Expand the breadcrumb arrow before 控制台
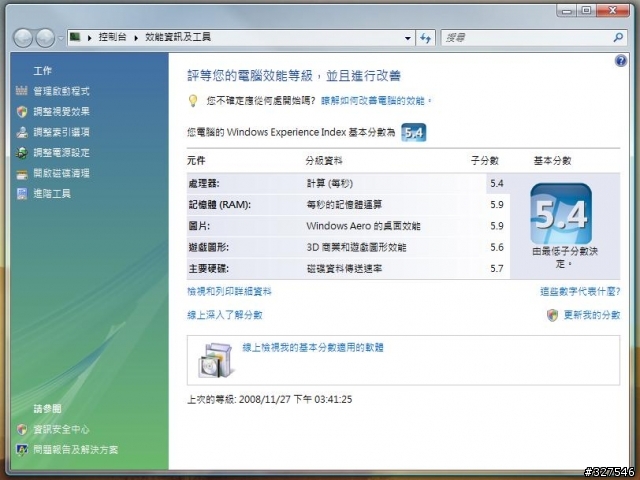The height and width of the screenshot is (480, 640). point(89,38)
